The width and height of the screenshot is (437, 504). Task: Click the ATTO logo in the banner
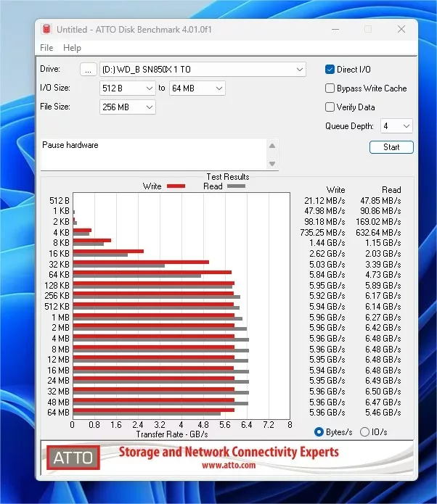(x=73, y=458)
